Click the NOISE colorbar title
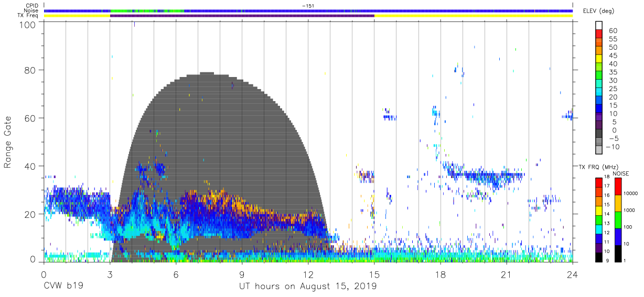This screenshot has height=297, width=644. 620,173
